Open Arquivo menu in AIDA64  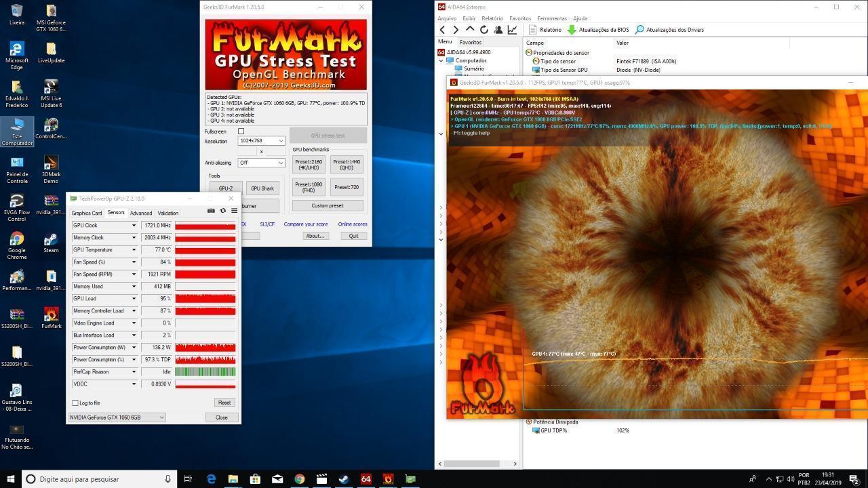[447, 18]
